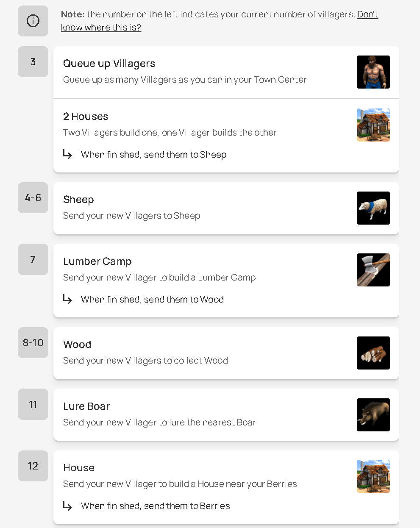Click the Lumber Camp axe icon
Viewport: 420px width, 528px height.
click(x=373, y=270)
